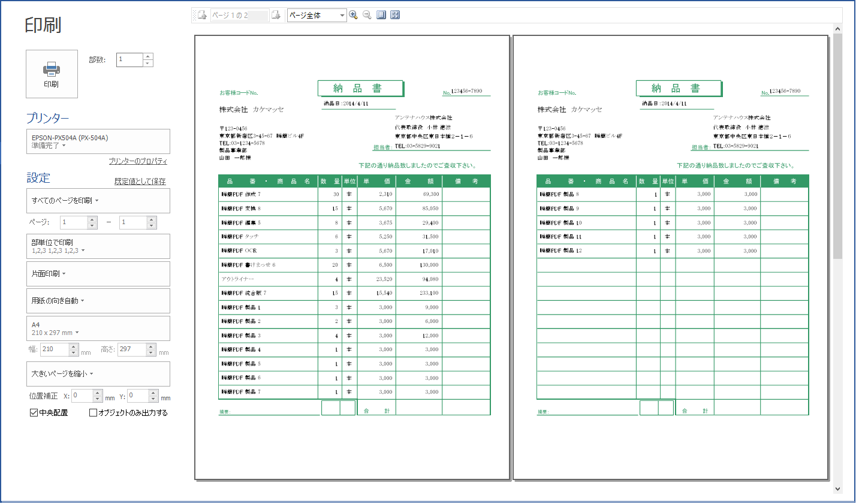Click the 部数 copies input field
This screenshot has height=504, width=856.
(x=129, y=59)
